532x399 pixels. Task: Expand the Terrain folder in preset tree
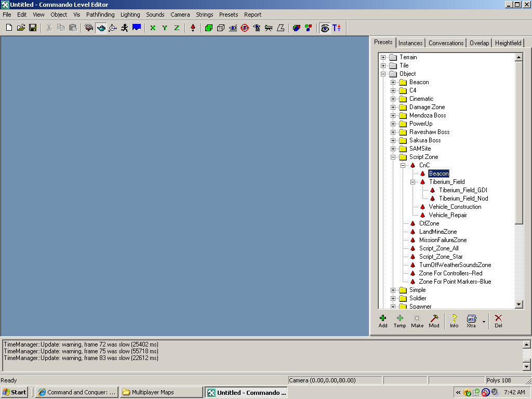click(383, 57)
